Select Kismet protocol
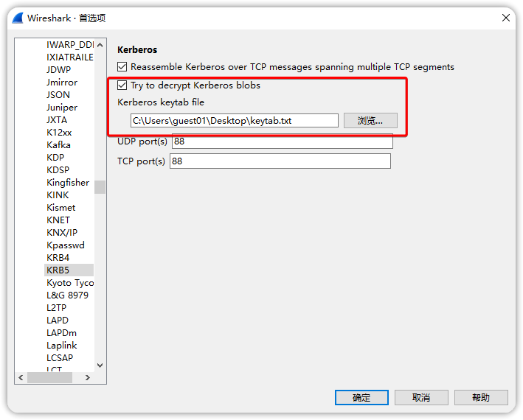Viewport: 523px width, 420px height. coord(61,208)
